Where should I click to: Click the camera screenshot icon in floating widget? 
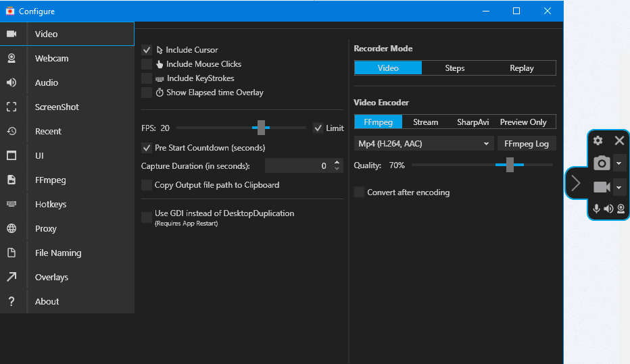pos(601,163)
